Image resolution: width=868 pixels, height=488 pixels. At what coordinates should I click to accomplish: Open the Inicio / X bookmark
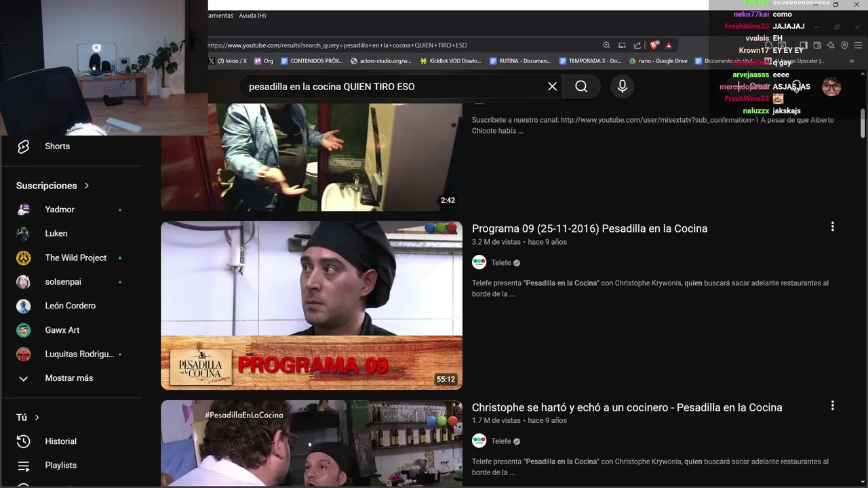(228, 61)
